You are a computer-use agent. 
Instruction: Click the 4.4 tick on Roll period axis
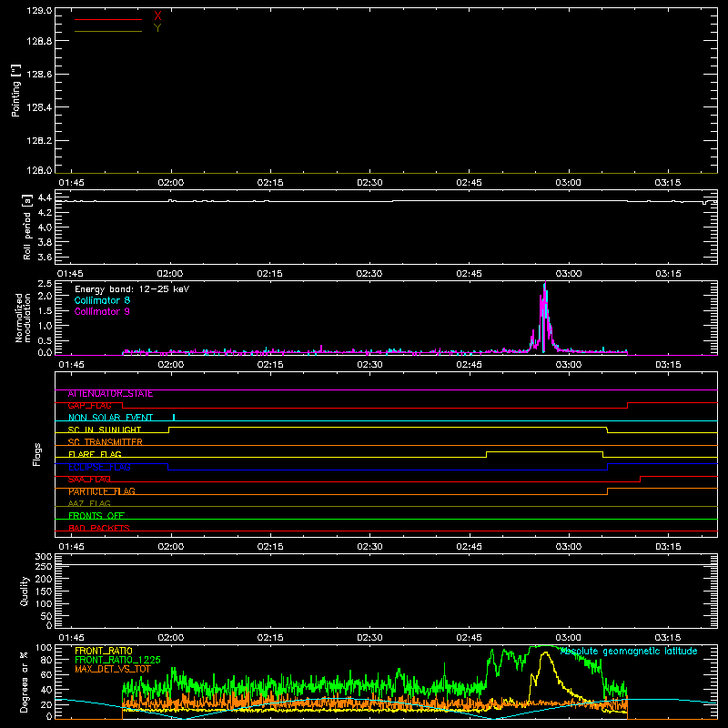(x=45, y=197)
